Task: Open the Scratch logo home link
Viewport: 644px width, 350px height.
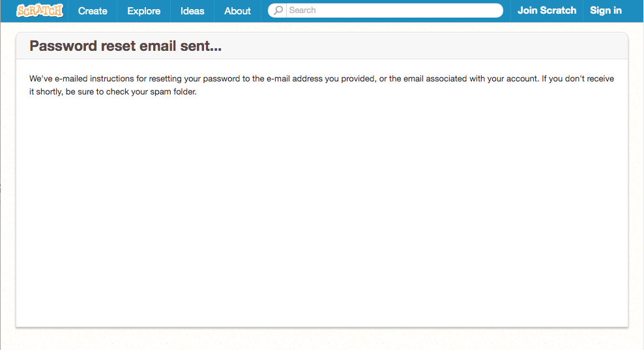Action: pos(39,10)
